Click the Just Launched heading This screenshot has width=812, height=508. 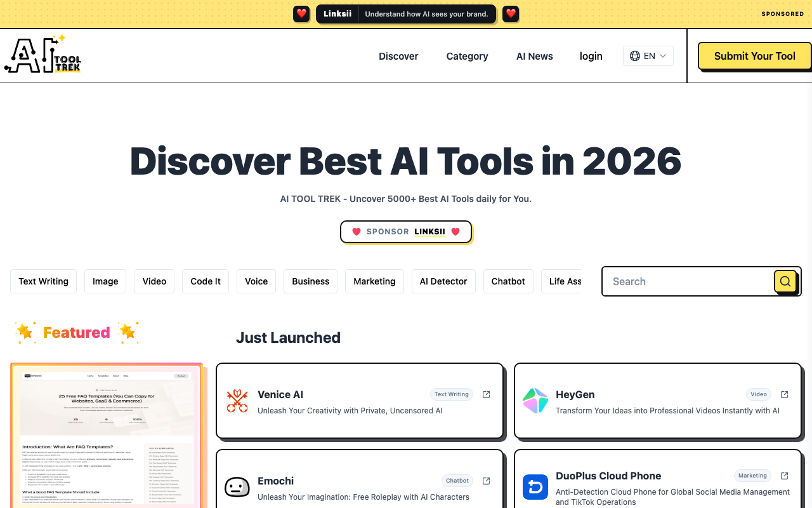click(x=288, y=338)
